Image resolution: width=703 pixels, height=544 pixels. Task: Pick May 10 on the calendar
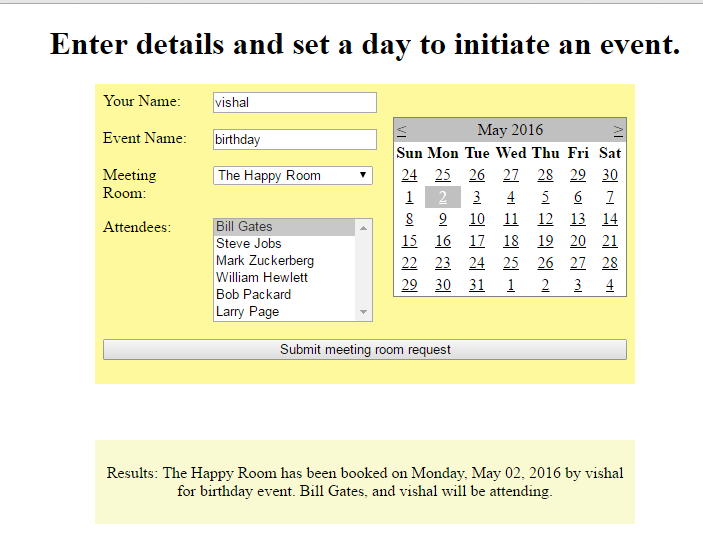pyautogui.click(x=477, y=219)
